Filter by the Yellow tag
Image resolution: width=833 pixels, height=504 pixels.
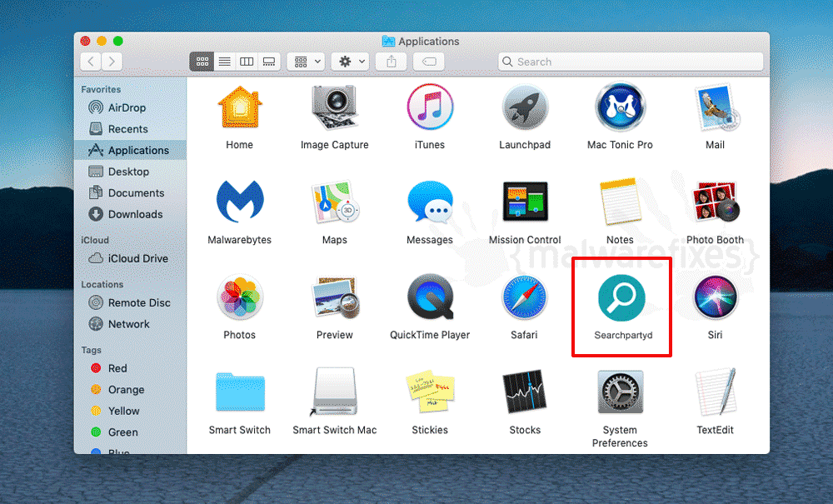coord(130,411)
